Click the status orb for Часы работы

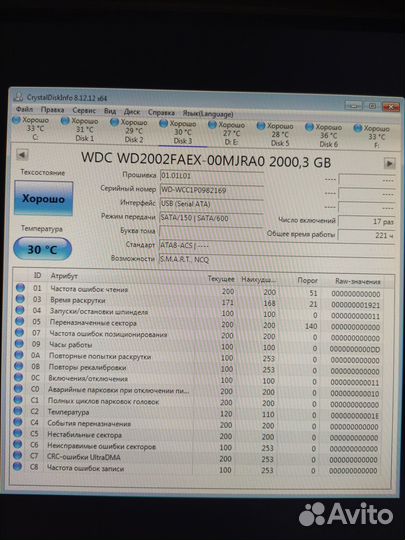[x=19, y=343]
